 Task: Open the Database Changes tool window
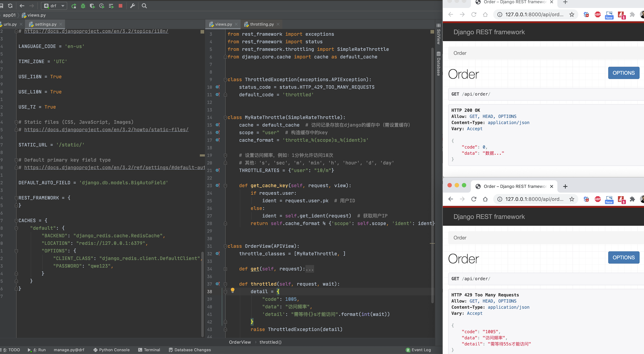pos(190,350)
